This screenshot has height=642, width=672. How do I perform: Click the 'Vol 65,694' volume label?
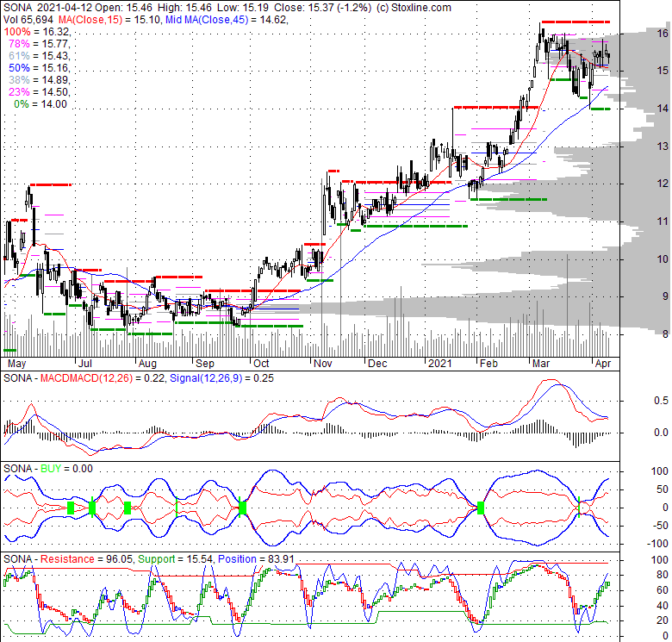pyautogui.click(x=28, y=19)
